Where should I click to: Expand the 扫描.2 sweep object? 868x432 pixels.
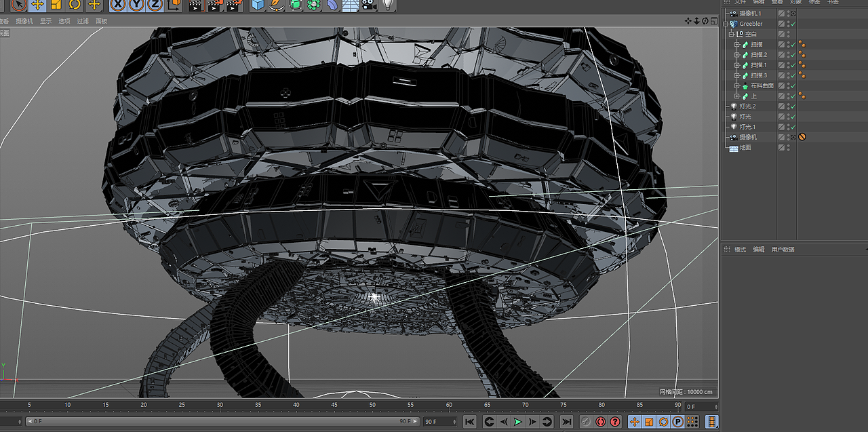[x=738, y=54]
